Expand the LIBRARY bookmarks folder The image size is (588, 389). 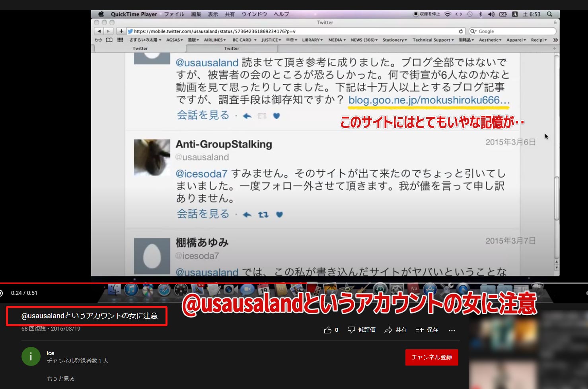click(x=312, y=40)
